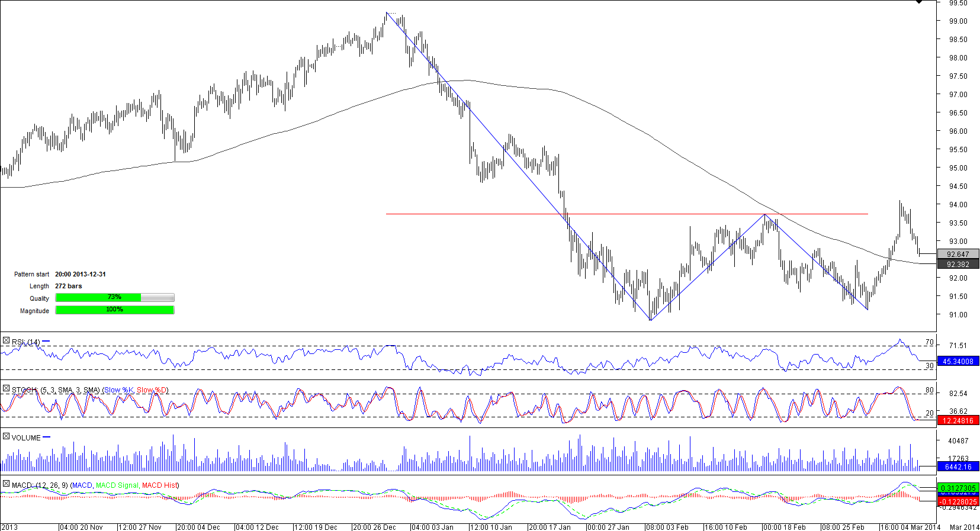Click the Magnitude 100% progress bar
The height and width of the screenshot is (531, 980).
pos(115,310)
